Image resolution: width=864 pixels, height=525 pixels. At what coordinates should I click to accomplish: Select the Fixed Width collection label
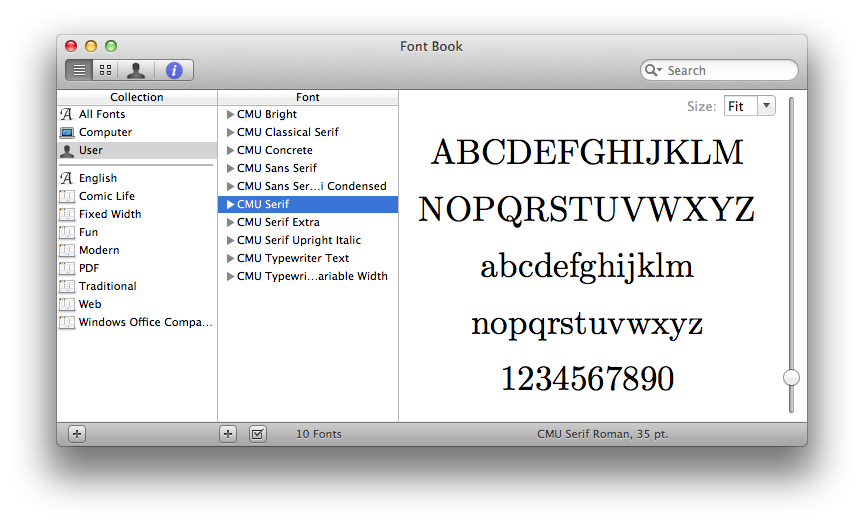coord(110,214)
